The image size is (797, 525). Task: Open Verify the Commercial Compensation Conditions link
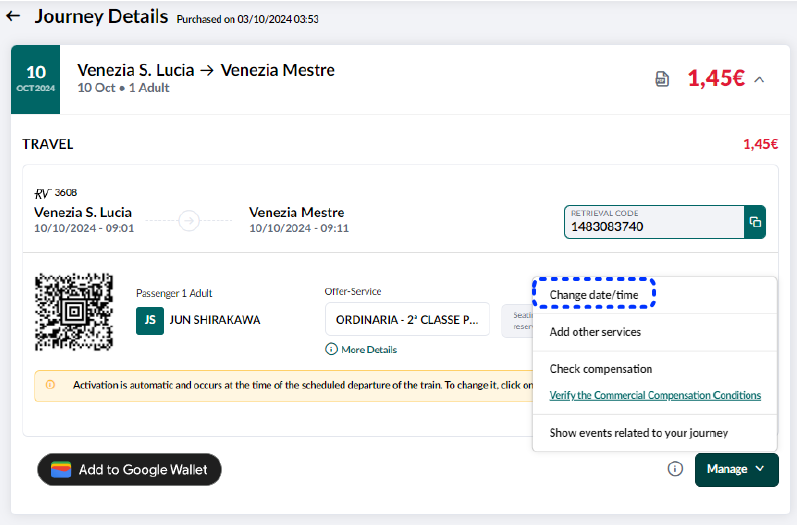pyautogui.click(x=655, y=395)
